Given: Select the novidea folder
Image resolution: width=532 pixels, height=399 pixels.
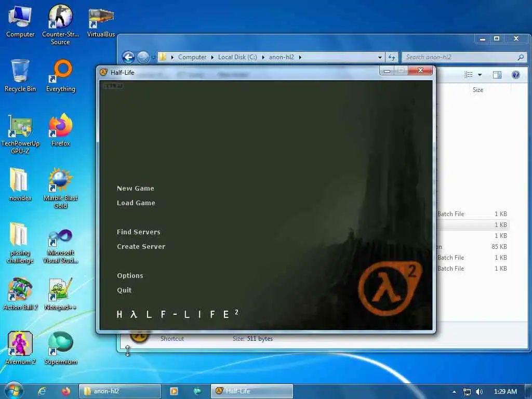Looking at the screenshot, I should pos(20,184).
